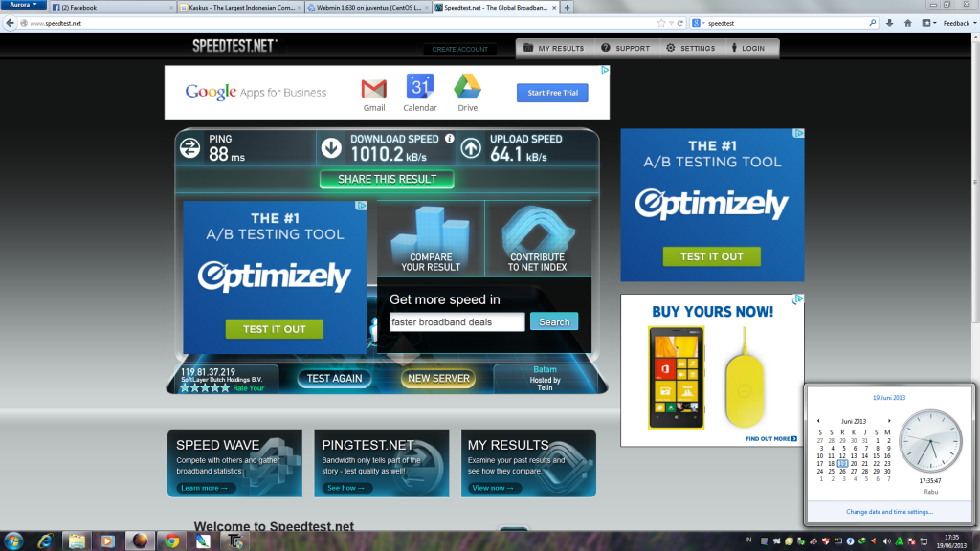Click the Compare Your Result bar chart icon
This screenshot has width=980, height=551.
click(x=431, y=238)
